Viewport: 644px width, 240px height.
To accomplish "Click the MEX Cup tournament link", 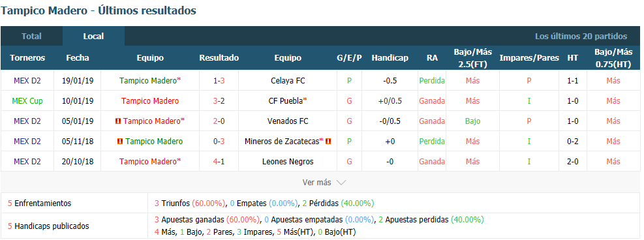I will click(27, 101).
